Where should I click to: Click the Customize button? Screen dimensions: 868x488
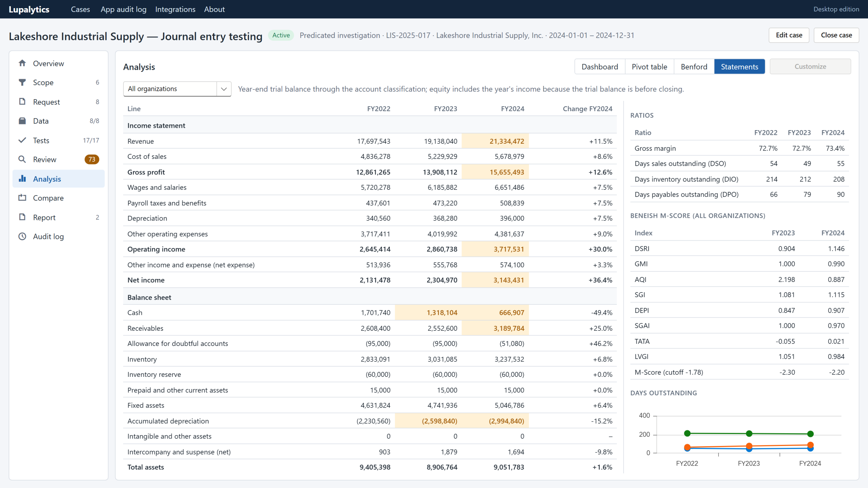click(x=810, y=67)
